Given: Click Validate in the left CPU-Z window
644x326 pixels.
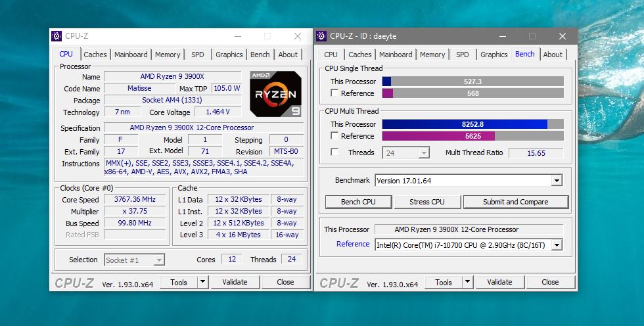Looking at the screenshot, I should pyautogui.click(x=235, y=283).
